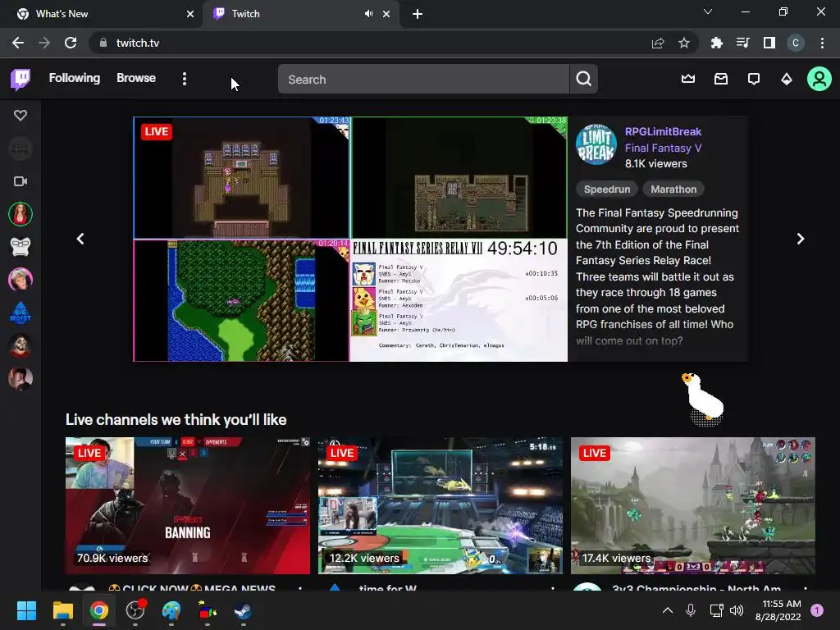Viewport: 840px width, 630px height.
Task: Open the notifications inbox icon
Action: 721,80
